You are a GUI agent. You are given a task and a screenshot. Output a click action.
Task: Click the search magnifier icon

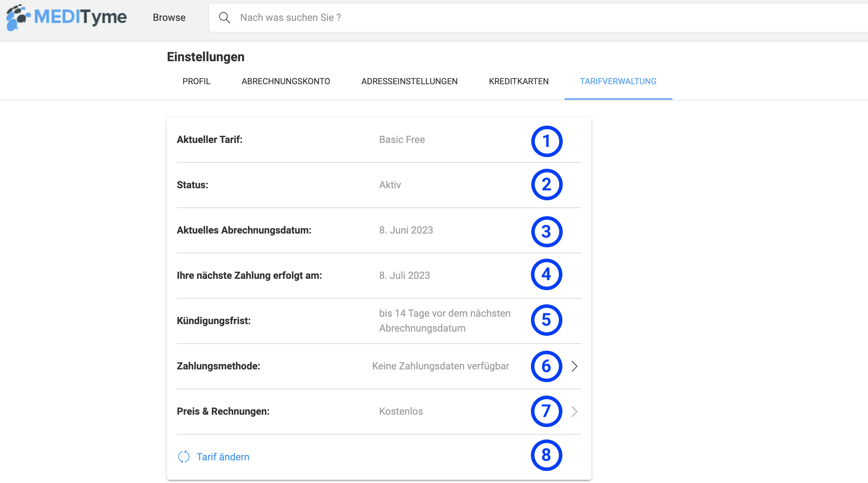click(x=224, y=17)
